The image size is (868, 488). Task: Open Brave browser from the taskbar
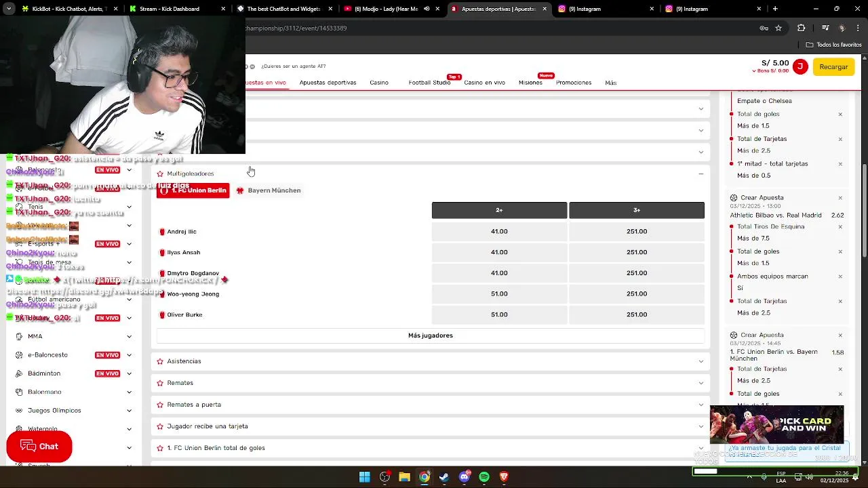click(504, 477)
